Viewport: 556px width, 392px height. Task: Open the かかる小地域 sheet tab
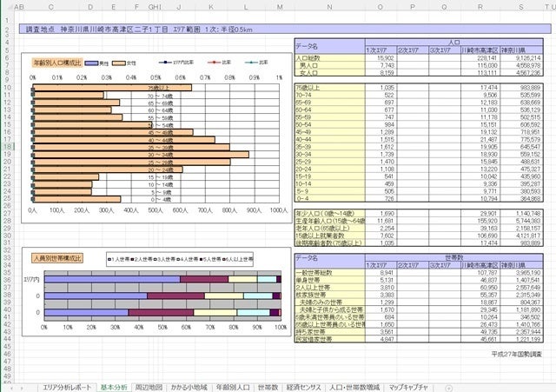pyautogui.click(x=189, y=386)
